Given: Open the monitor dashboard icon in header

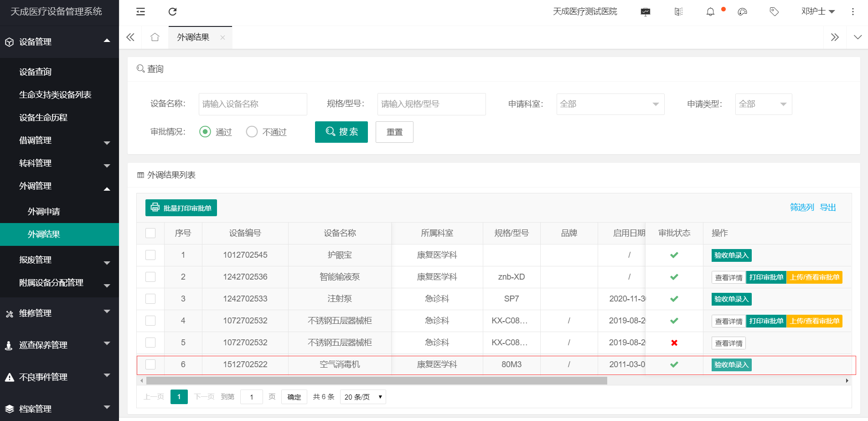Looking at the screenshot, I should 646,12.
